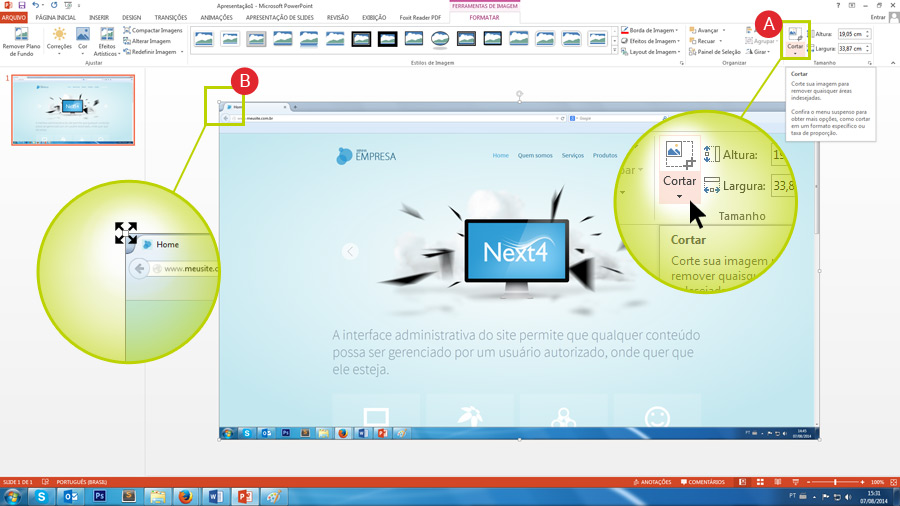Click the Remover Plano de Fundo icon
Screen dimensions: 900x506
click(21, 36)
